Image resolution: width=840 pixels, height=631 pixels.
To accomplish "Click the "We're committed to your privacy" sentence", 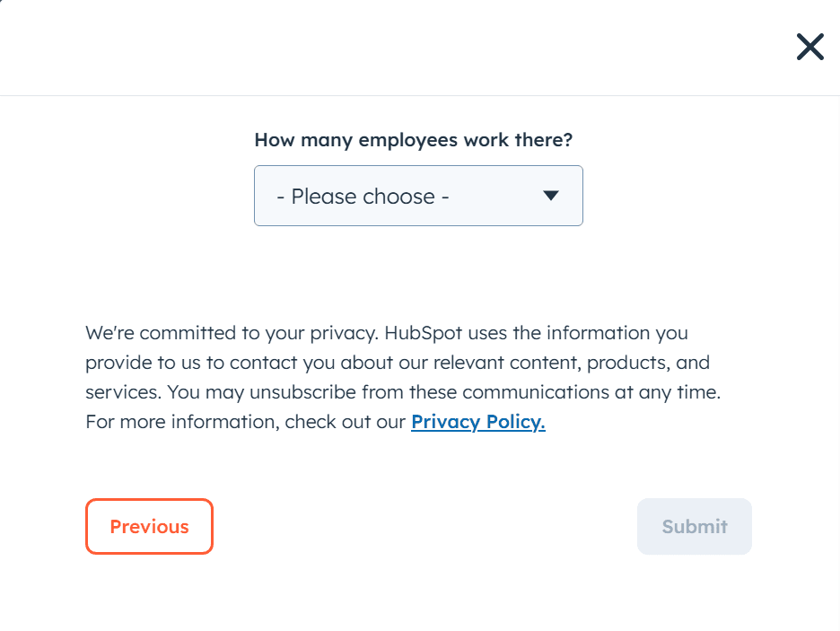I will point(232,333).
